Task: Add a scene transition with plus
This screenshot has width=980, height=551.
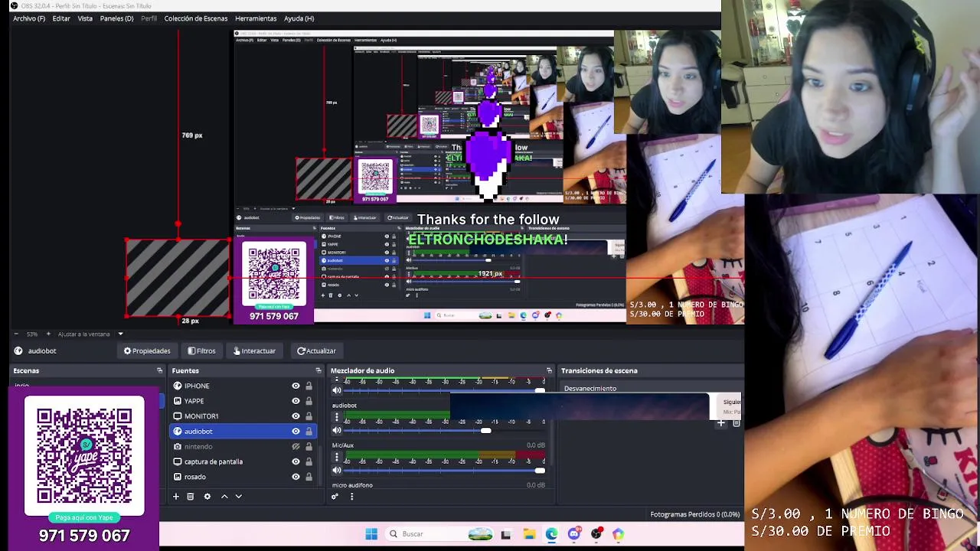Action: (x=720, y=422)
